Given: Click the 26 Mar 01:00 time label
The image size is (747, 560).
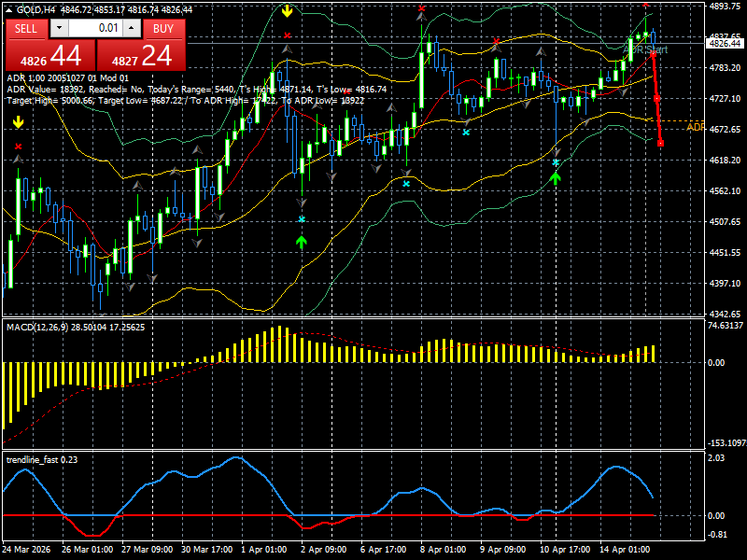Looking at the screenshot, I should 87,549.
